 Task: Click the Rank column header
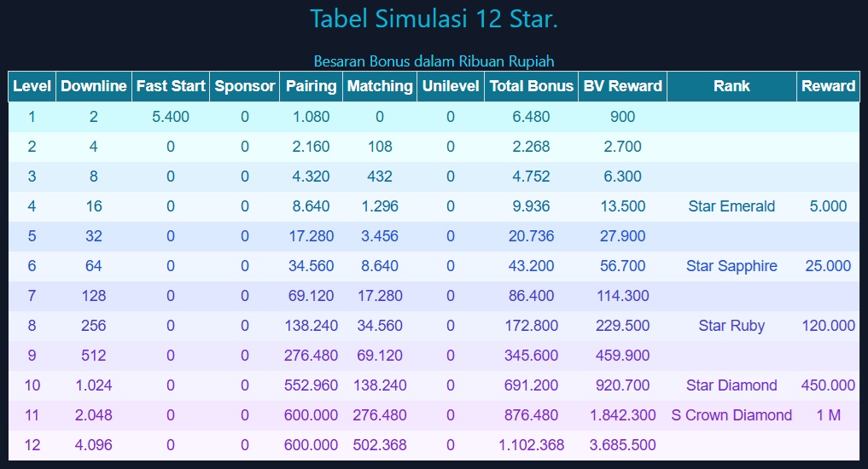[x=732, y=86]
